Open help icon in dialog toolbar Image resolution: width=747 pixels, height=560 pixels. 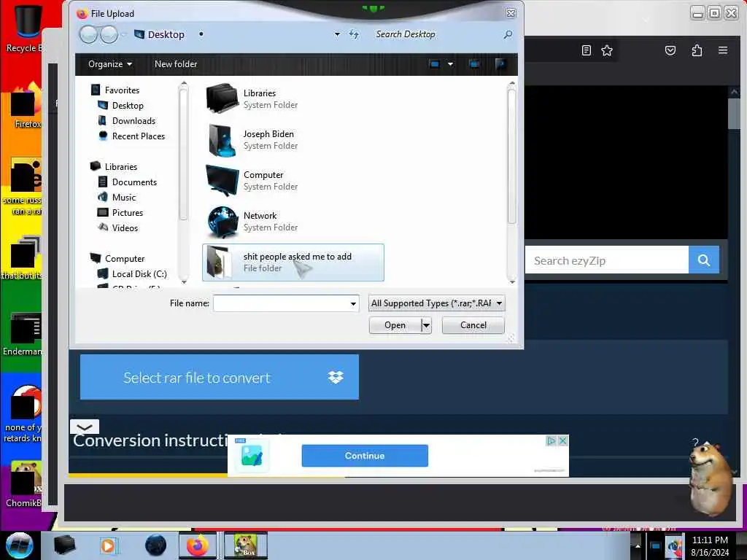(x=500, y=64)
